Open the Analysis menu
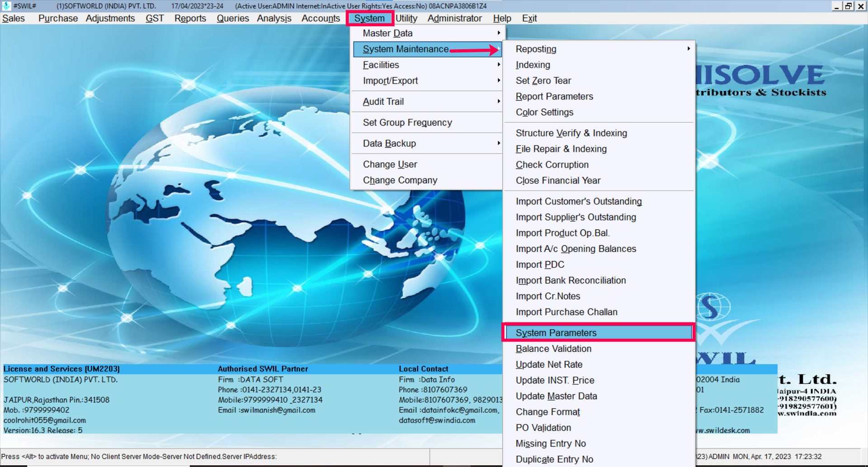Screen dimensions: 868x467 pyautogui.click(x=274, y=19)
